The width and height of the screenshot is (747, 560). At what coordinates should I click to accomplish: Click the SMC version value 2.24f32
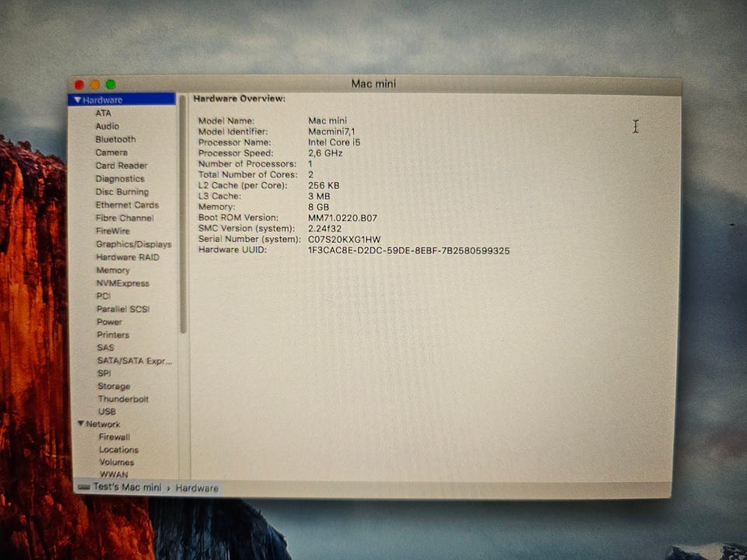pos(324,229)
